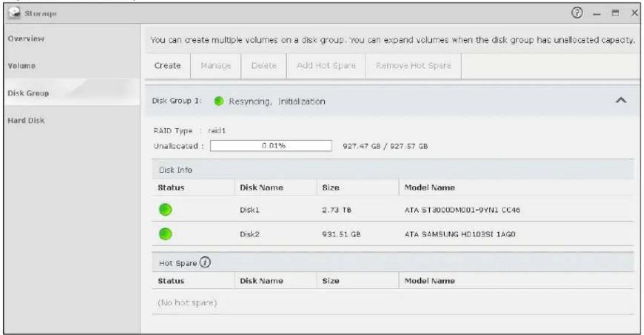Select the Disk2 name cell

tap(249, 234)
